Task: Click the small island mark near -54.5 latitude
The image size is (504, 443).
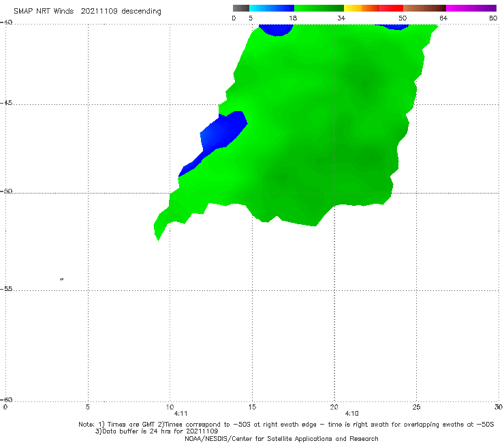Action: [62, 279]
